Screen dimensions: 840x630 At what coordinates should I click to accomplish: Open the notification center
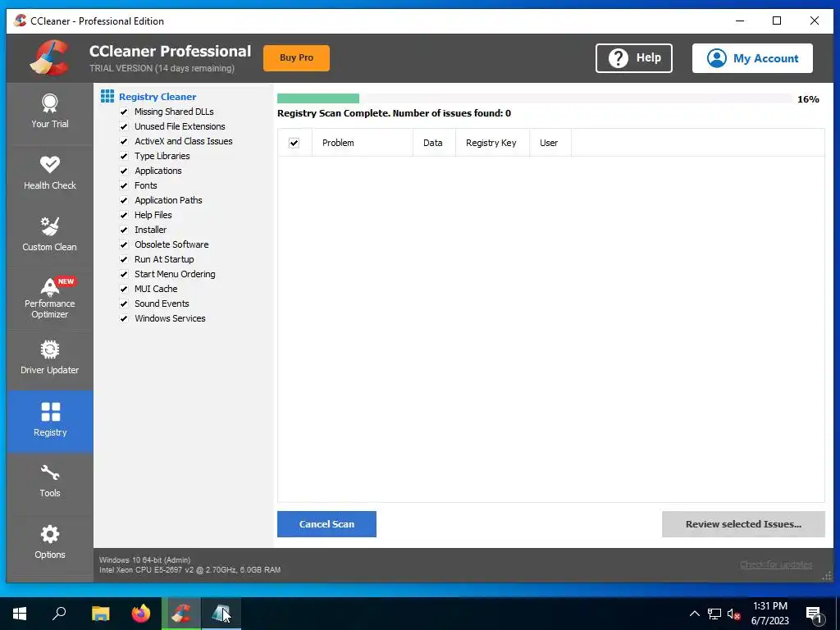(814, 614)
